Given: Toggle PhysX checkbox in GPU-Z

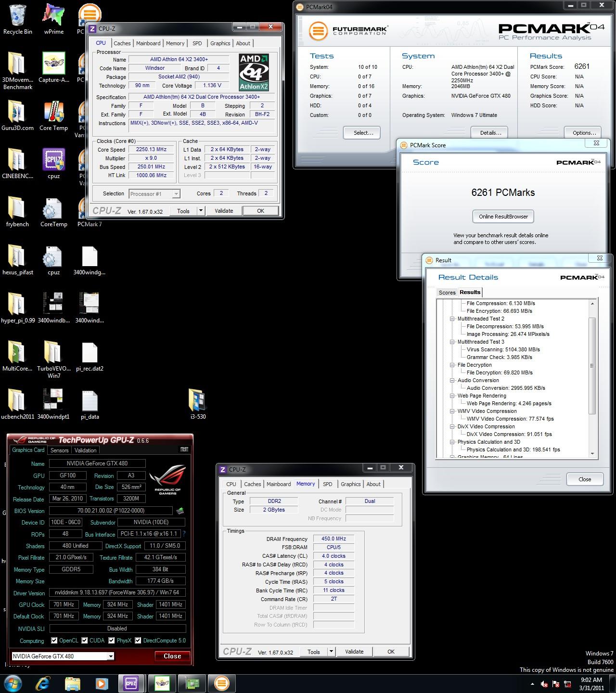Looking at the screenshot, I should pyautogui.click(x=112, y=641).
